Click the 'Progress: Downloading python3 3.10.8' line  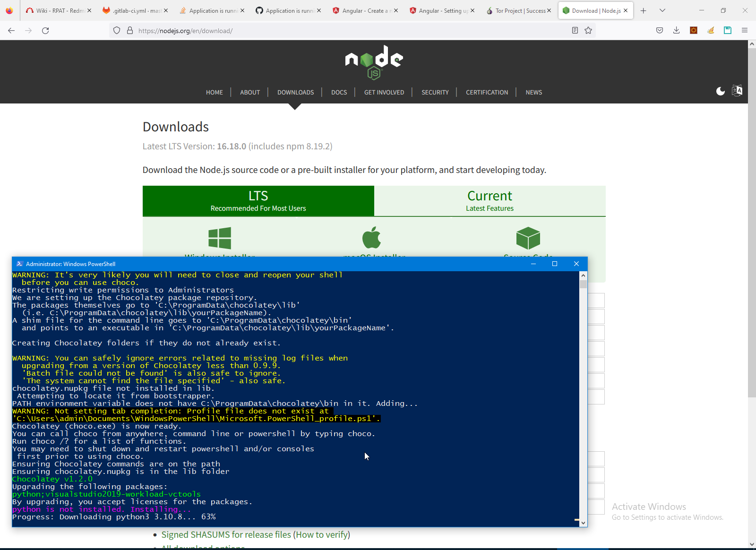pyautogui.click(x=114, y=517)
